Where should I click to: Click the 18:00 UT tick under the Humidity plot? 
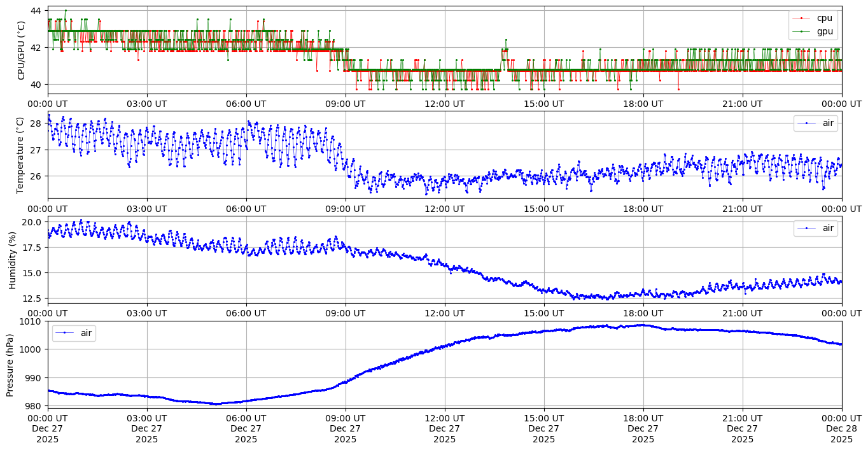click(x=643, y=313)
